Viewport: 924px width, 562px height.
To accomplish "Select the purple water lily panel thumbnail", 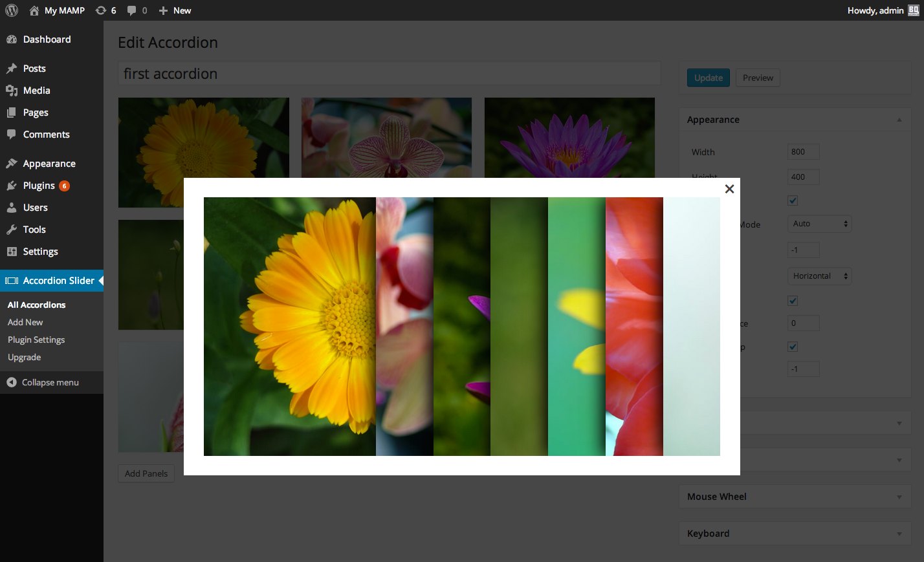I will click(569, 138).
